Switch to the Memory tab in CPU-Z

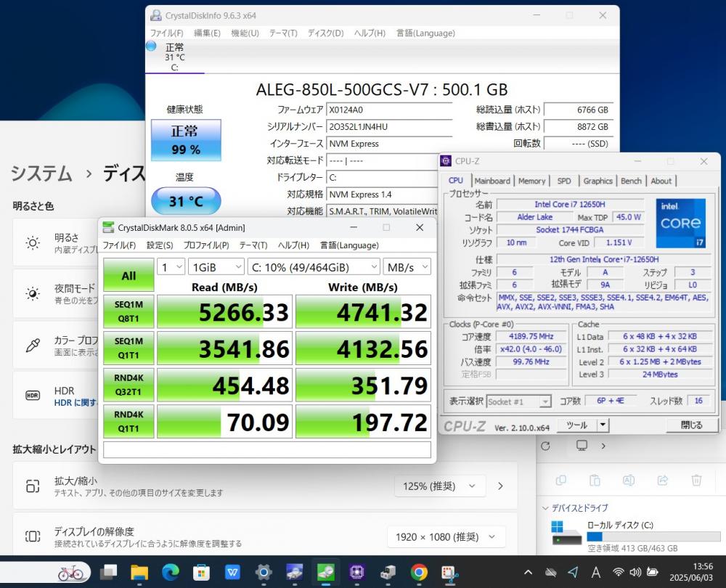531,181
